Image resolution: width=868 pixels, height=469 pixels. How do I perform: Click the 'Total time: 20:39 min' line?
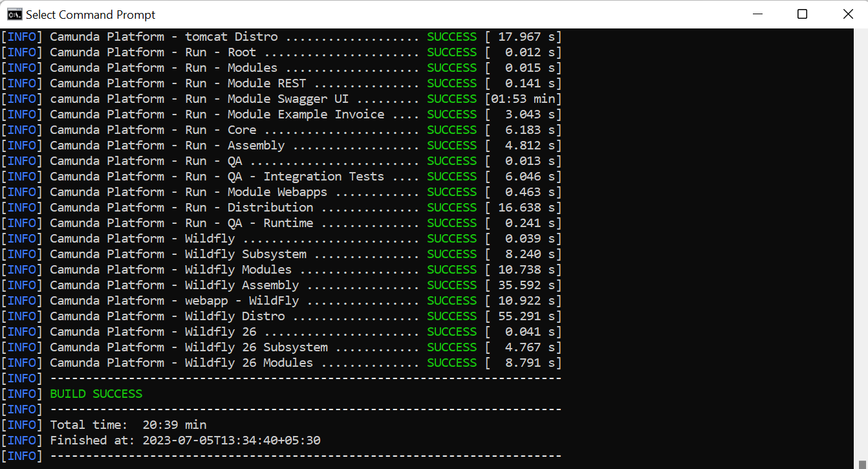pos(128,425)
